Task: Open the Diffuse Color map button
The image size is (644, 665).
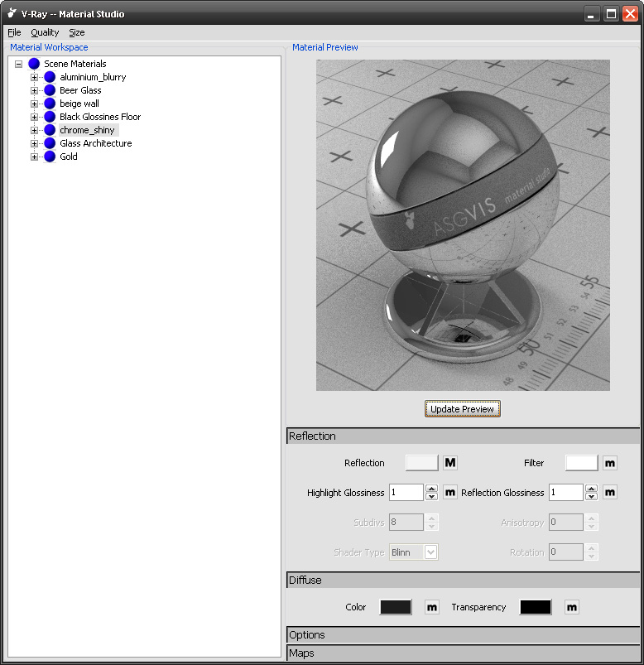Action: (432, 607)
